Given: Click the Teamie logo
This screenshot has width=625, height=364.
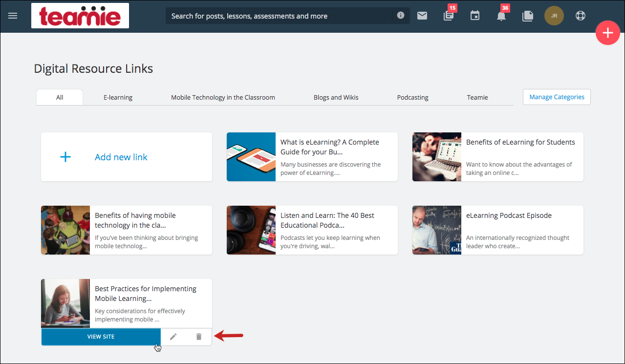Looking at the screenshot, I should coord(80,16).
